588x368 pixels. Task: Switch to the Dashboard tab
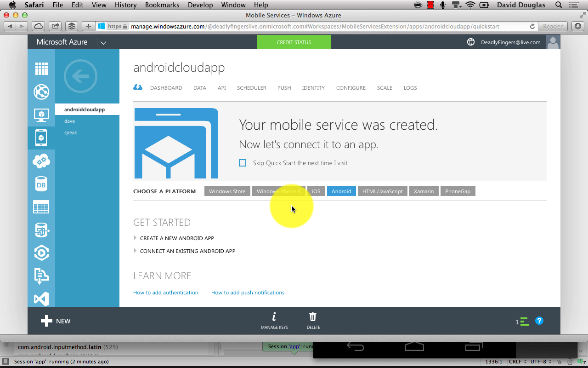tap(166, 88)
